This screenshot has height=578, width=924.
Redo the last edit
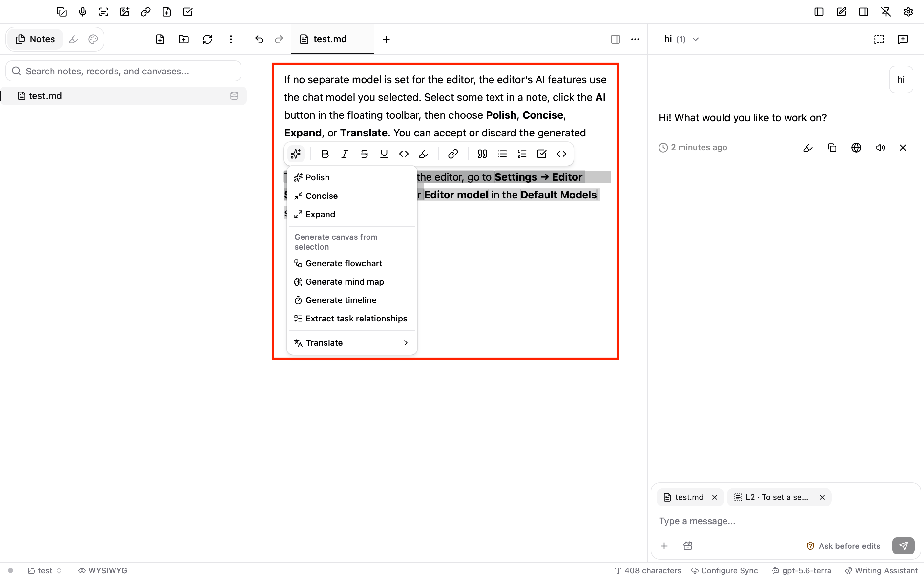[x=279, y=39]
